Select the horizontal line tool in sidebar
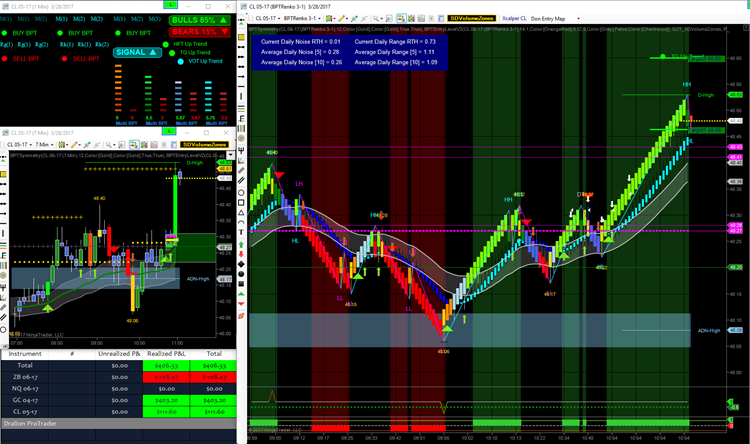The height and width of the screenshot is (444, 750). (x=241, y=86)
